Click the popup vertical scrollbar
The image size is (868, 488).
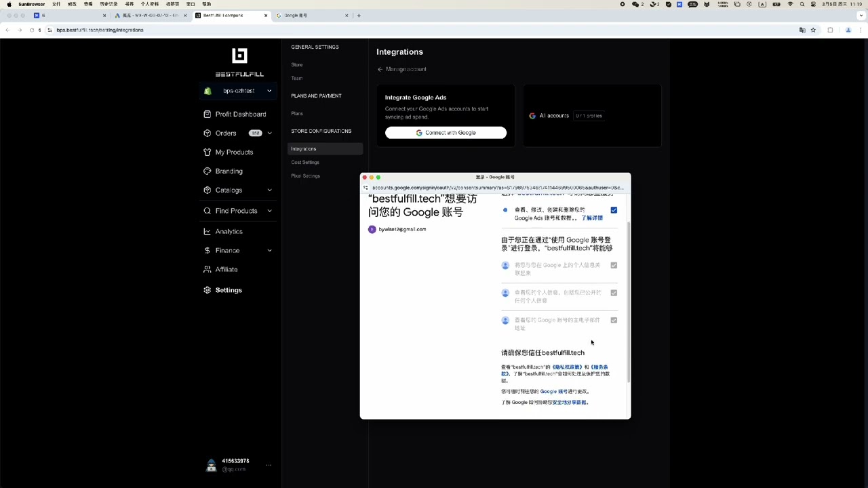629,302
